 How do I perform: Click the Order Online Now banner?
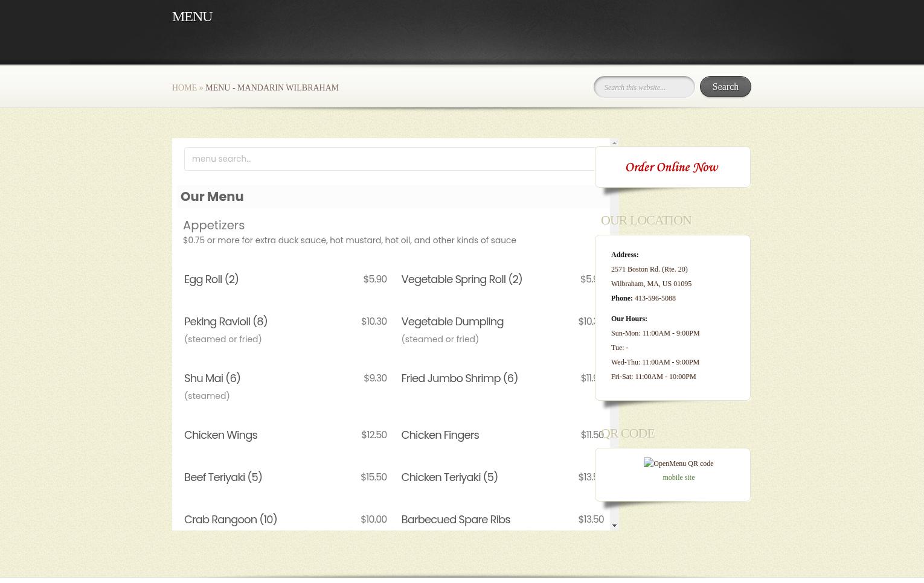(672, 168)
